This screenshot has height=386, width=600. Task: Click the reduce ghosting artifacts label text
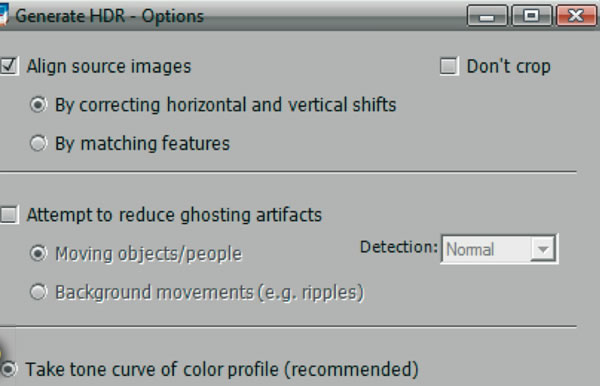pyautogui.click(x=220, y=215)
